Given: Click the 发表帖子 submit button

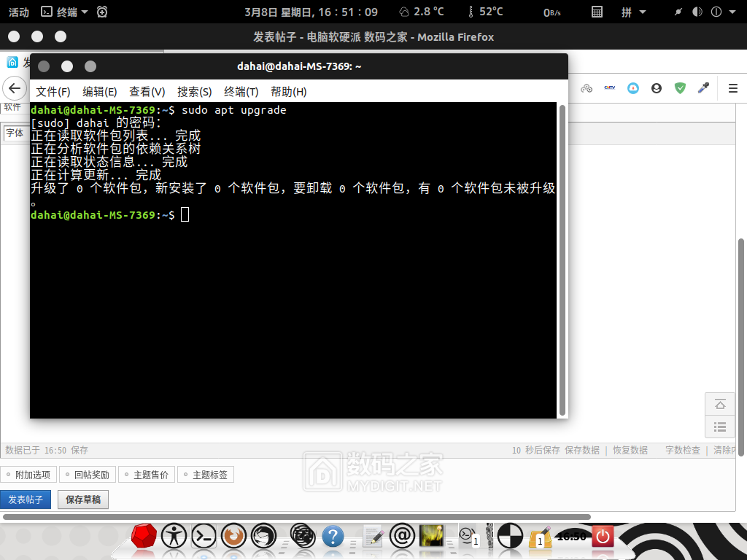Looking at the screenshot, I should 26,499.
